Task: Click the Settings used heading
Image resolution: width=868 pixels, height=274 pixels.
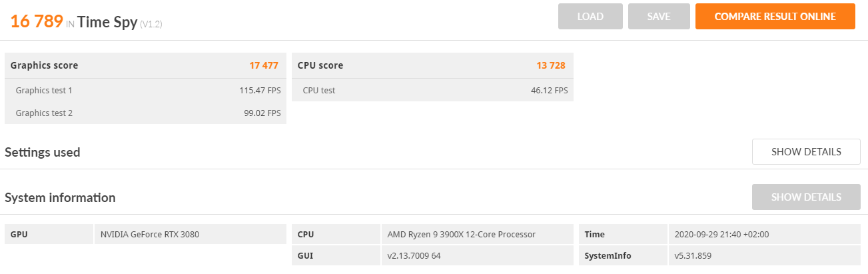Action: (43, 152)
